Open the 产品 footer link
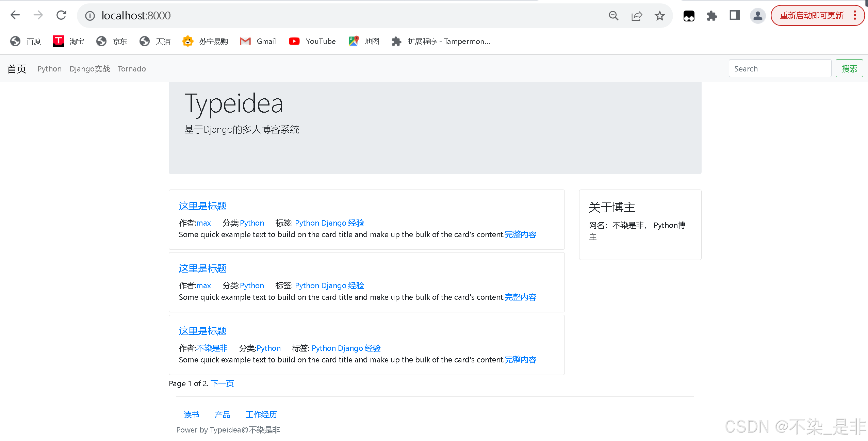 [x=223, y=414]
